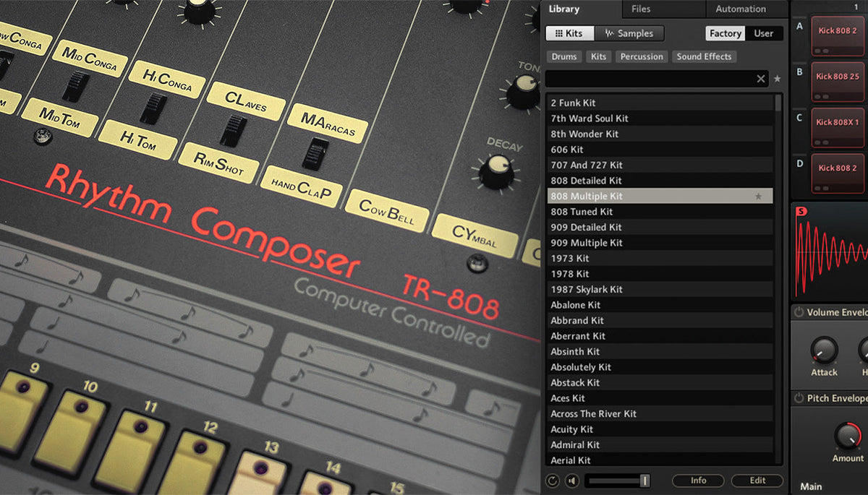Select "Absinth Kit" in the list
Image resolution: width=868 pixels, height=495 pixels.
coord(660,351)
